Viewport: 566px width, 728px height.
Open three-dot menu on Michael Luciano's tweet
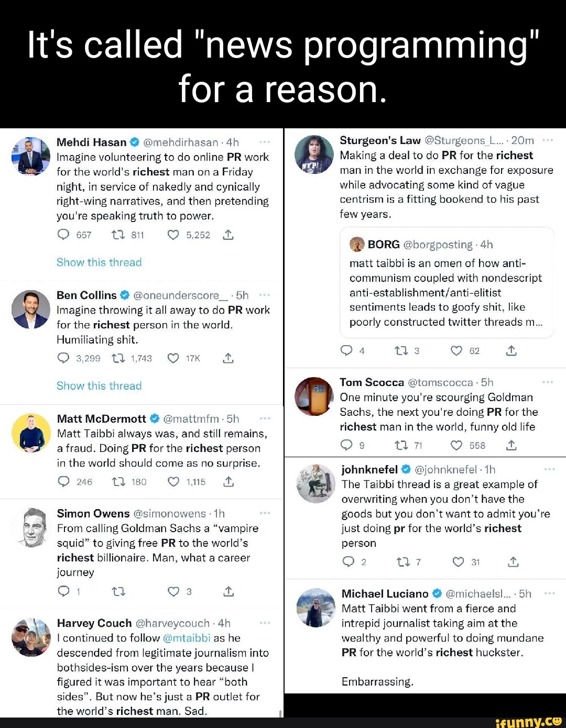click(x=549, y=593)
